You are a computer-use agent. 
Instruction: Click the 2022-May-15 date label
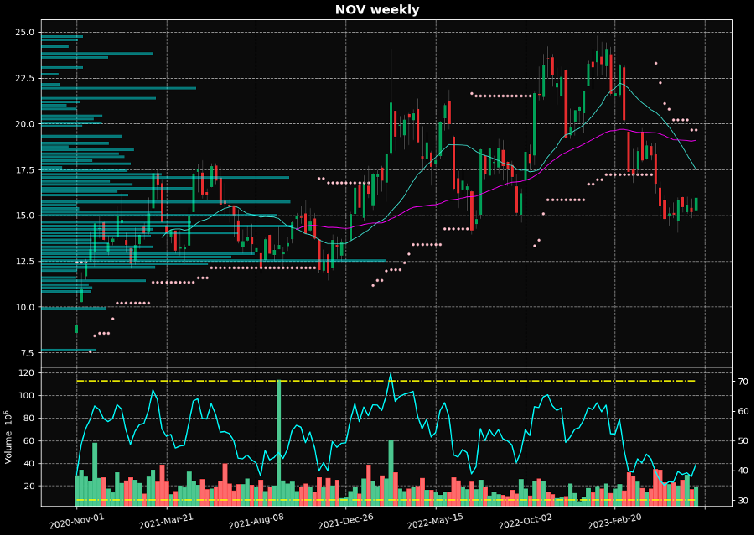click(435, 521)
